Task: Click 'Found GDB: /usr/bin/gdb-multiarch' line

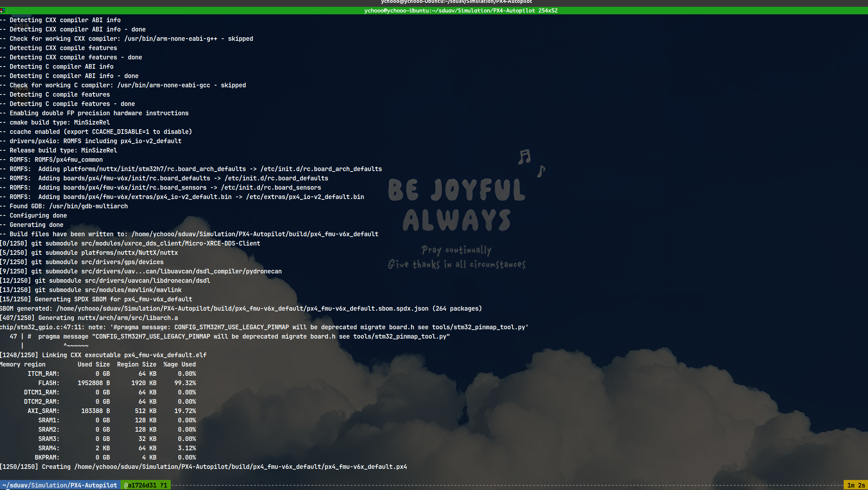Action: (x=64, y=206)
